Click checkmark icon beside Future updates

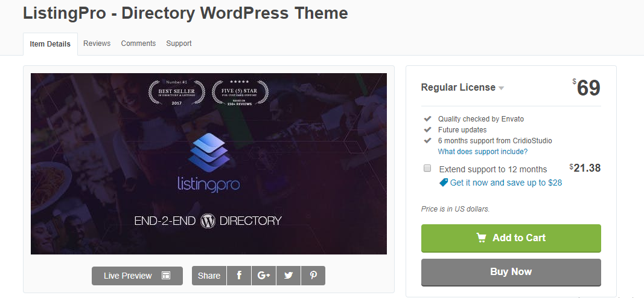(x=427, y=129)
